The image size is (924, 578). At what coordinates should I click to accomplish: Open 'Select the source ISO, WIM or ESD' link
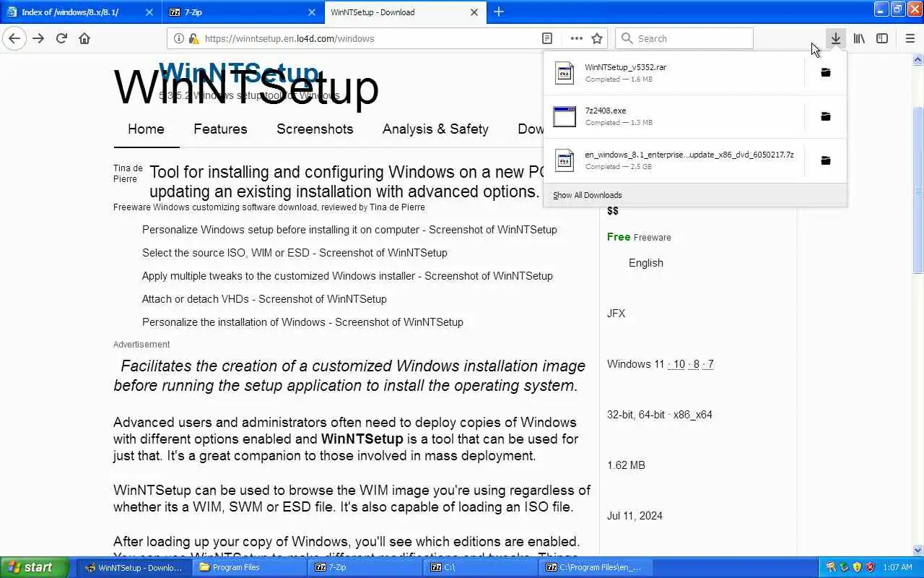pos(295,253)
